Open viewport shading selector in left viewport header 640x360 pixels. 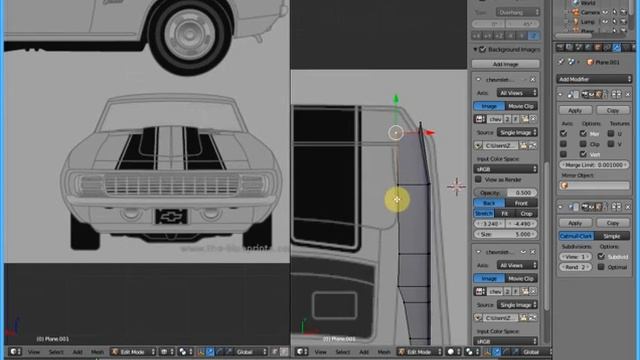point(166,351)
